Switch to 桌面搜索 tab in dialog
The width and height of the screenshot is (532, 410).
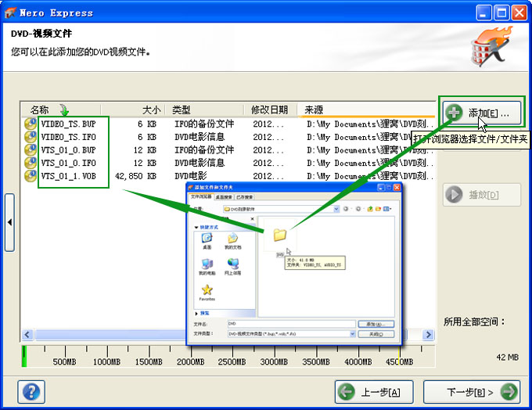(225, 197)
